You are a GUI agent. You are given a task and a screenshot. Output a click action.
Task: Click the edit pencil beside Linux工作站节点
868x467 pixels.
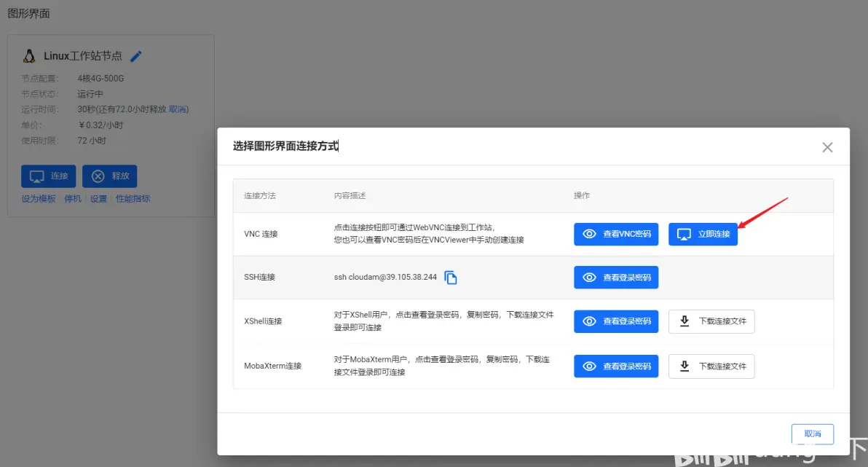pos(135,56)
